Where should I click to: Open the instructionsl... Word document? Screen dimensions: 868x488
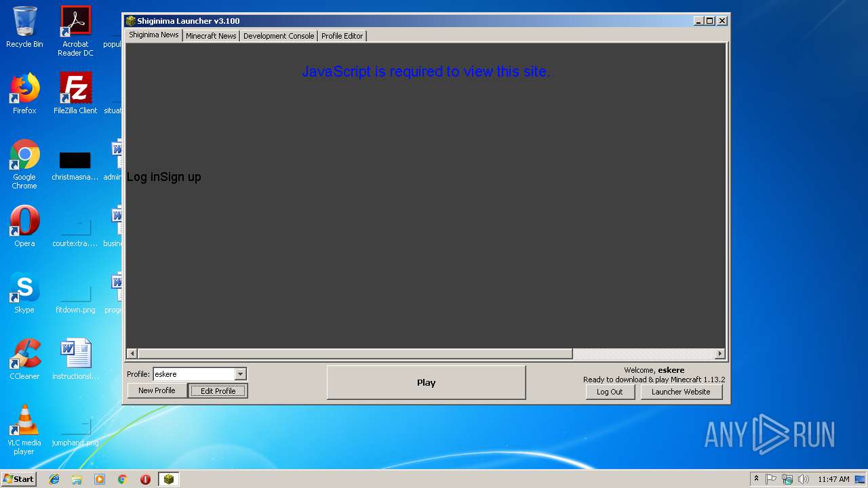point(75,359)
